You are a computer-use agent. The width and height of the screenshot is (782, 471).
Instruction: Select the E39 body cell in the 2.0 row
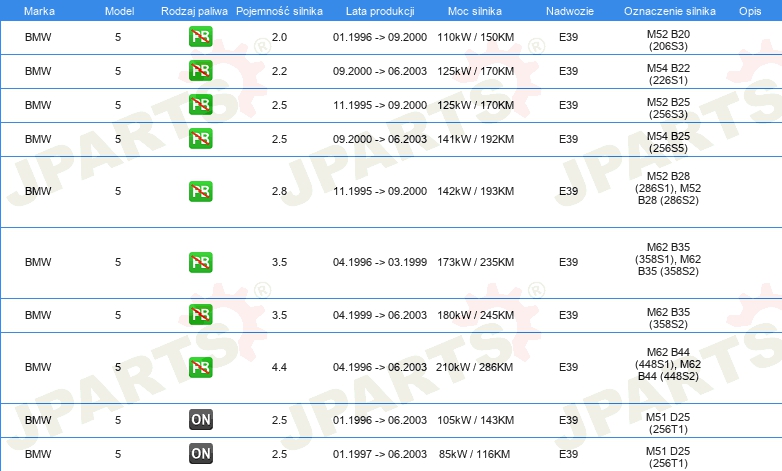pyautogui.click(x=569, y=37)
